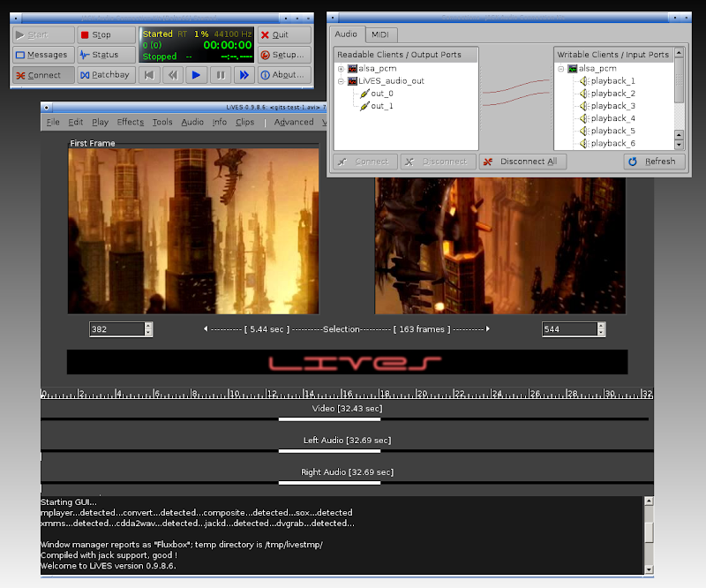Click the end frame field showing 544
The width and height of the screenshot is (706, 588).
(569, 329)
